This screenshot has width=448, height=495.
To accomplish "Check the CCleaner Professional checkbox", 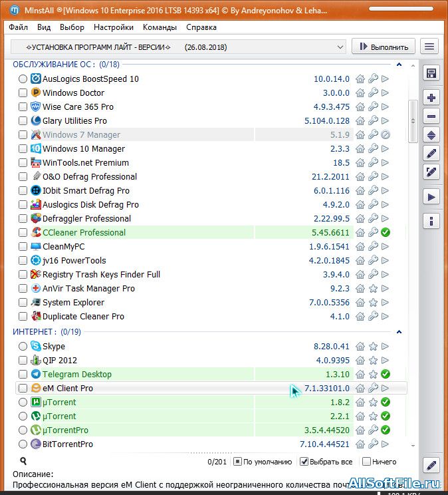I will click(23, 232).
